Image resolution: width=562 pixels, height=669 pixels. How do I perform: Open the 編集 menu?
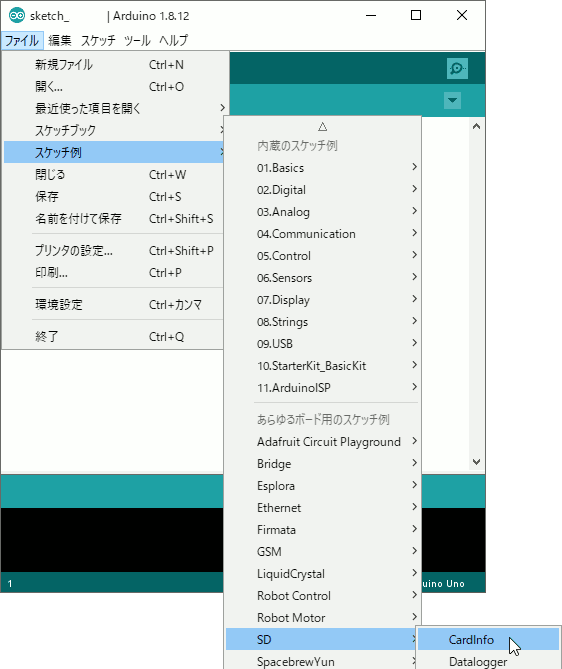(x=59, y=41)
